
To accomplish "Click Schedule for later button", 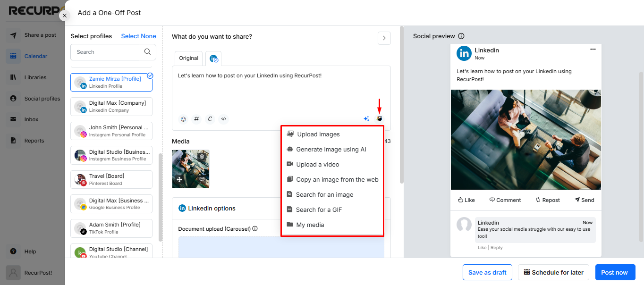I will (554, 272).
